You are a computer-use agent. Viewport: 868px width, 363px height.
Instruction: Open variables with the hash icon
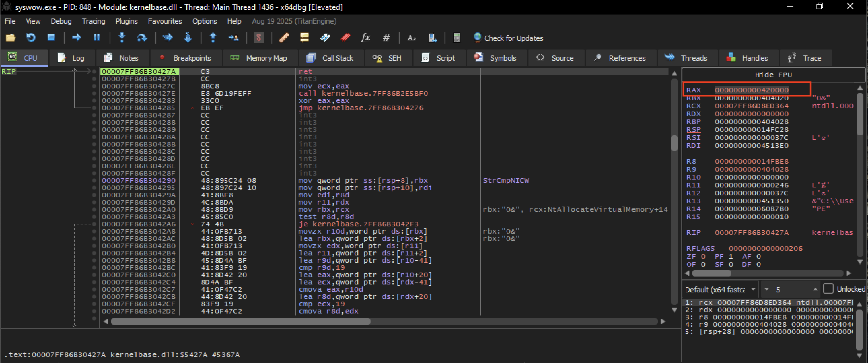click(x=386, y=38)
